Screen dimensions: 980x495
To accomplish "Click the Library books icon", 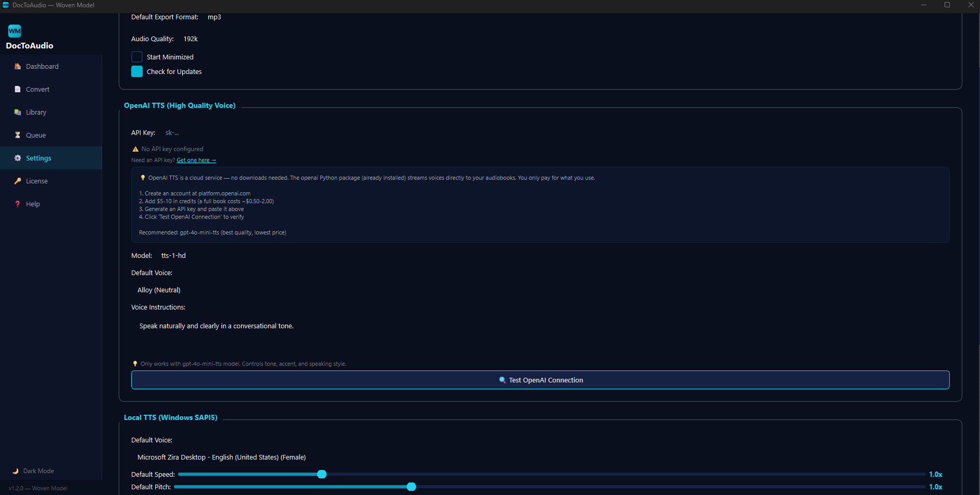I will (x=18, y=112).
